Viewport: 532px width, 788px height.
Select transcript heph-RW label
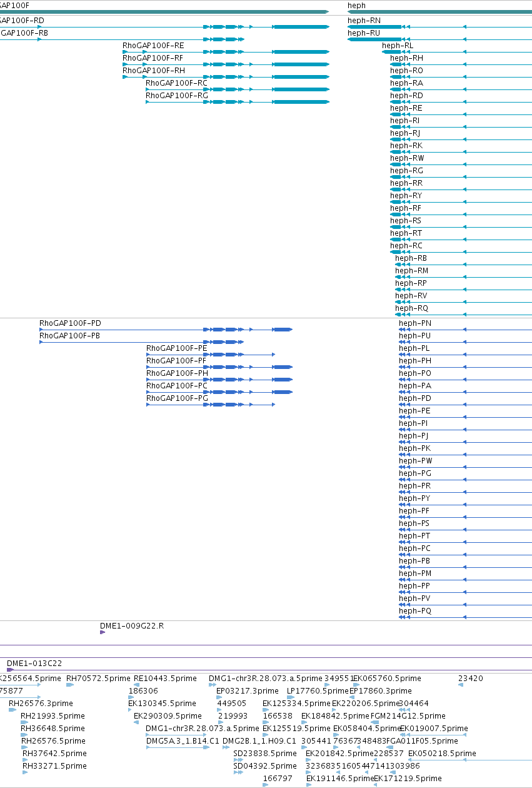click(407, 158)
